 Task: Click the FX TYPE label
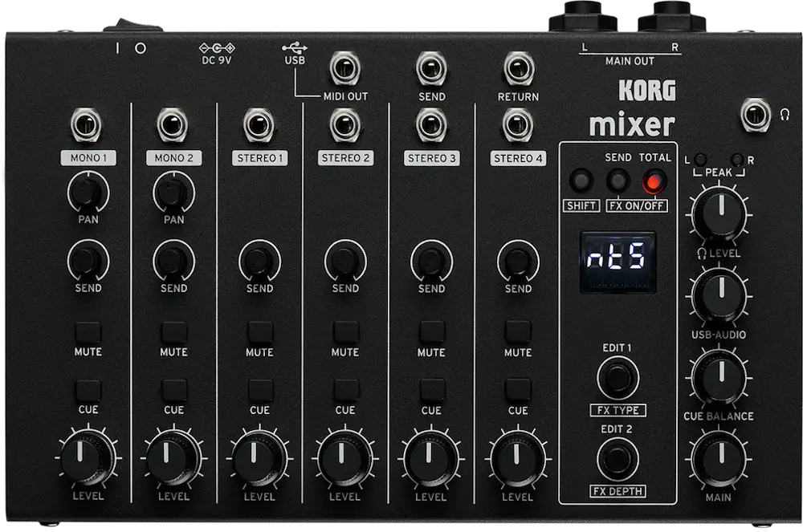[618, 410]
